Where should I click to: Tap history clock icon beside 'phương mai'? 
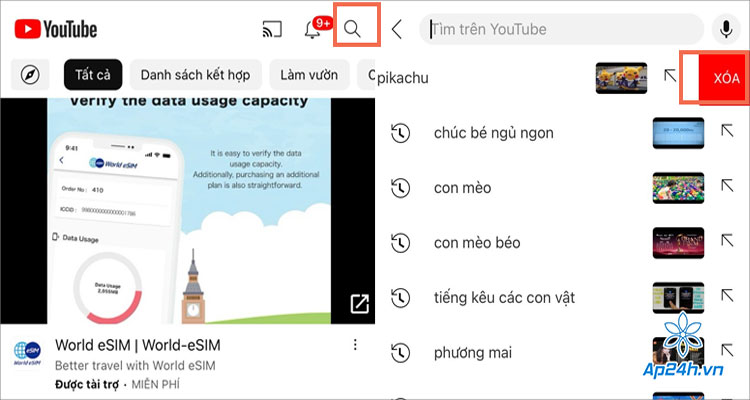point(400,353)
